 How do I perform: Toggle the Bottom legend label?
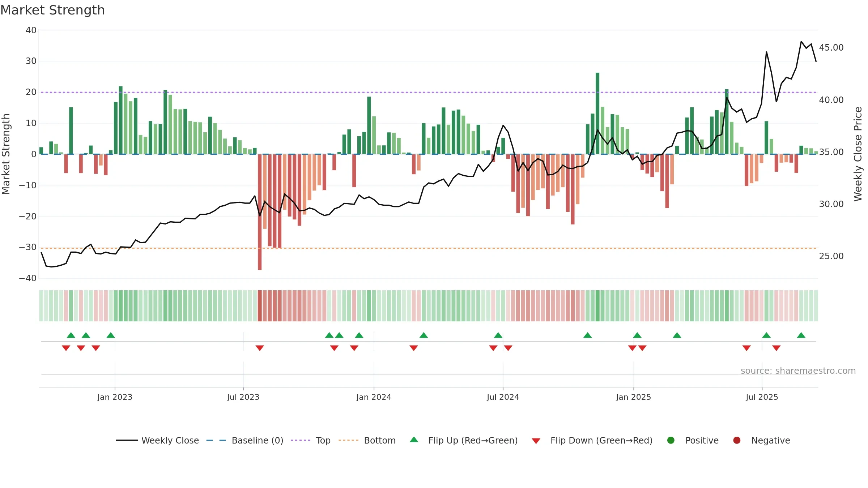(x=380, y=440)
